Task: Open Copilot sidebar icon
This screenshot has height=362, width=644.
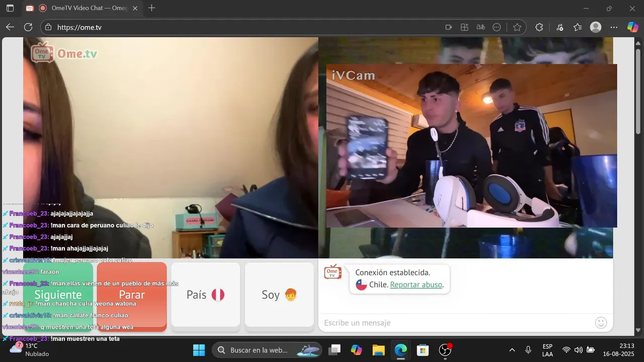Action: (632, 27)
